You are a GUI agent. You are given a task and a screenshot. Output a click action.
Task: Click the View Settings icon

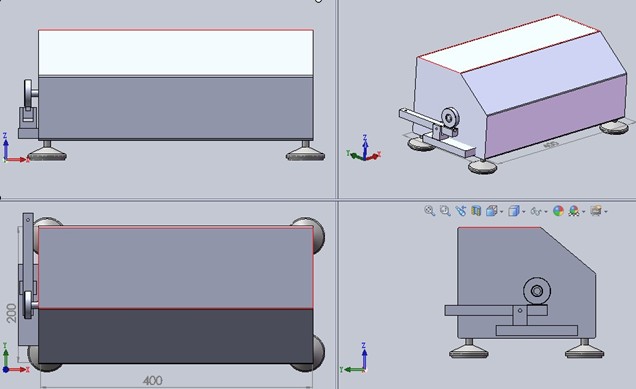tap(595, 211)
